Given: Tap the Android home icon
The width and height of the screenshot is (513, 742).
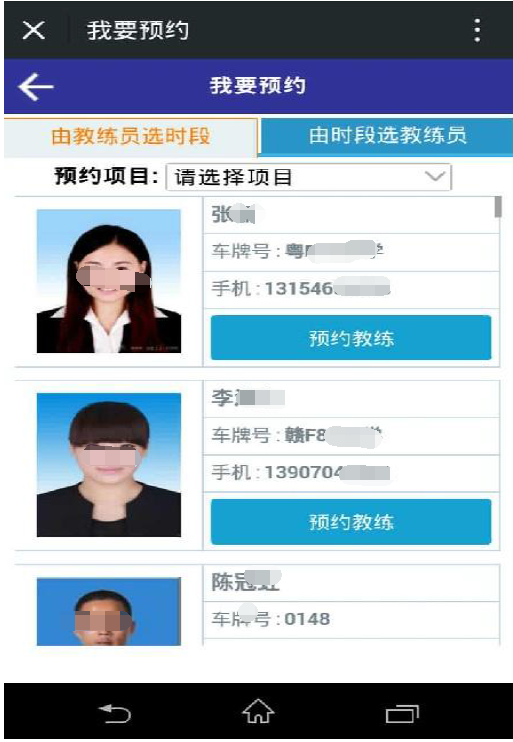Looking at the screenshot, I should [x=258, y=711].
